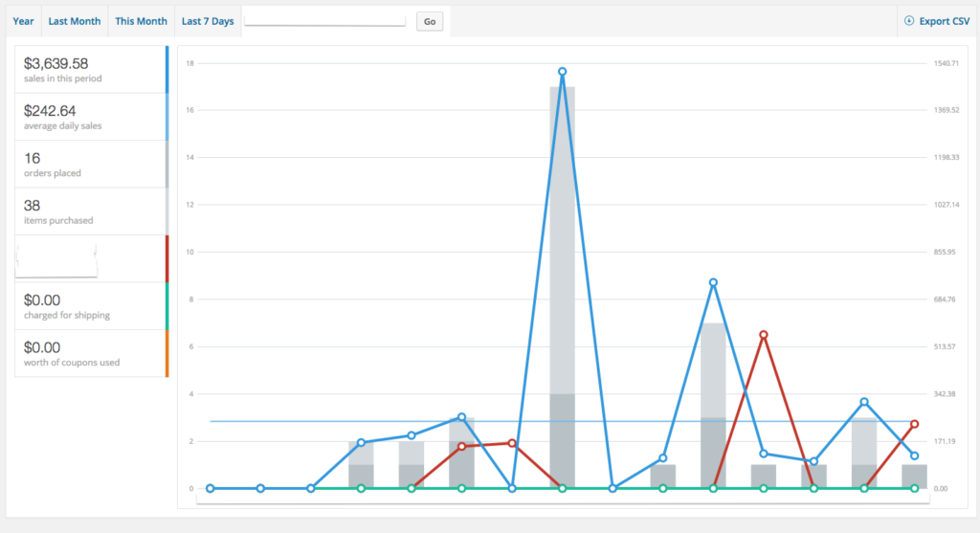Click the 38 items purchased figure
The image size is (980, 533).
pyautogui.click(x=32, y=206)
